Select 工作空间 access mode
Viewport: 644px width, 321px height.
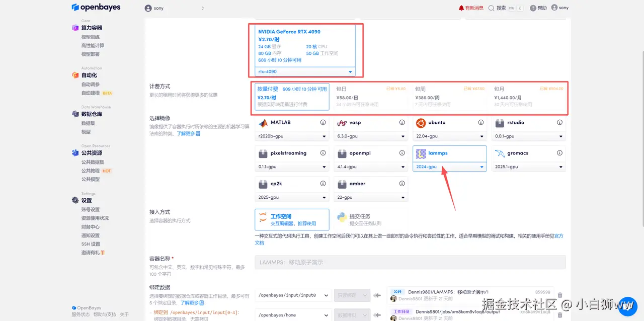292,220
